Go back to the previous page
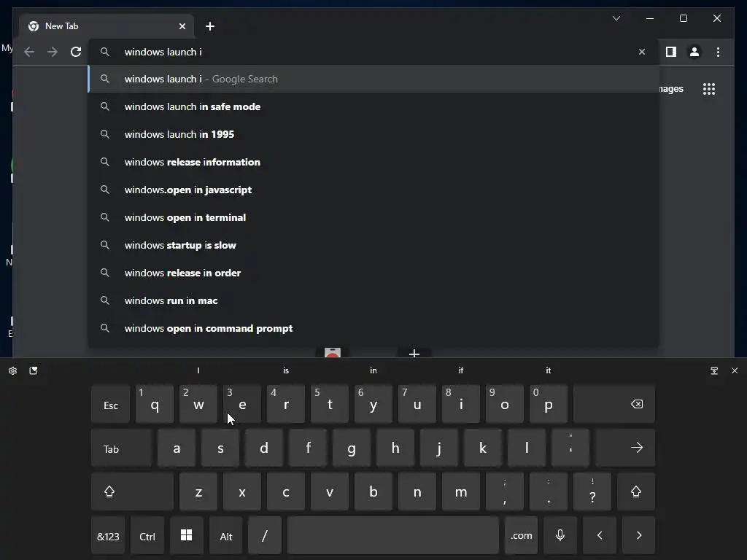This screenshot has height=560, width=747. [29, 52]
